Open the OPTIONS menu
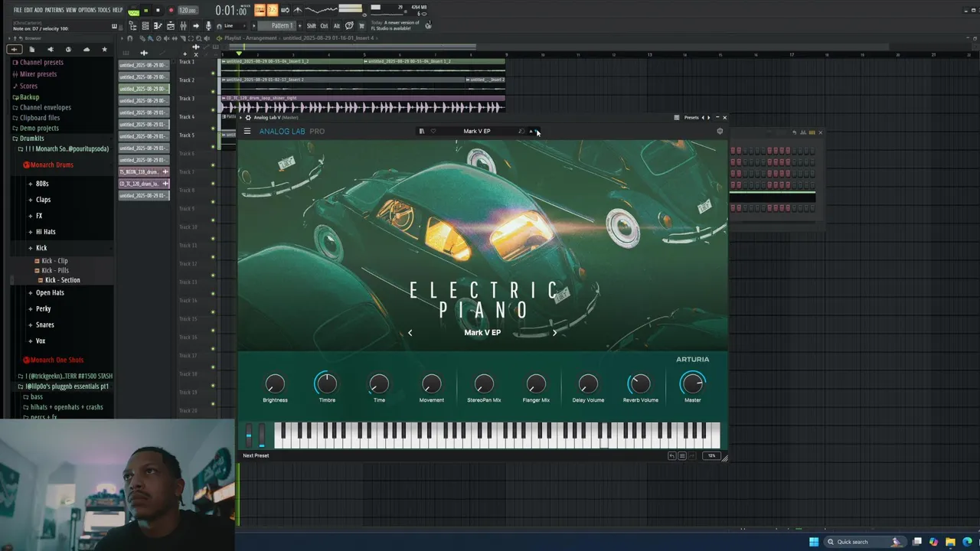980x551 pixels. 87,10
